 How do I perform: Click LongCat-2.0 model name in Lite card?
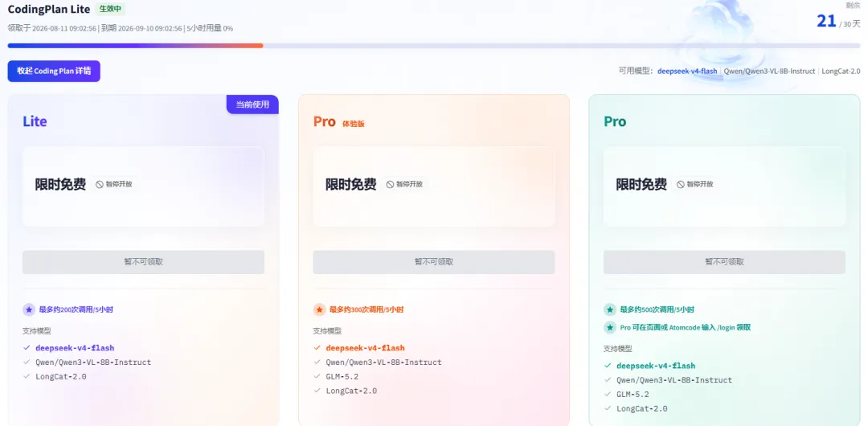click(x=61, y=377)
